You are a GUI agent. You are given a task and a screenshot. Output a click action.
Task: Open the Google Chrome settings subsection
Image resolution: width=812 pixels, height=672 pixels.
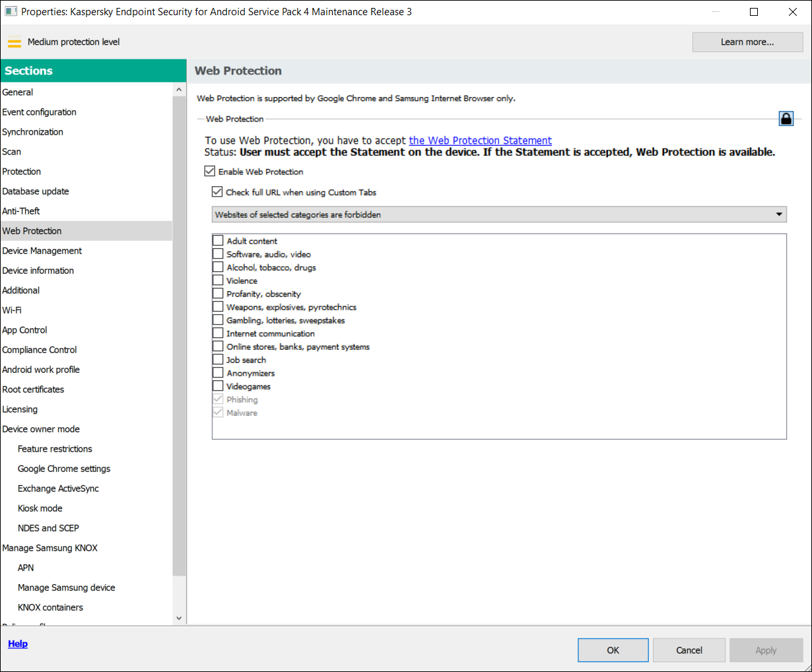(x=63, y=468)
